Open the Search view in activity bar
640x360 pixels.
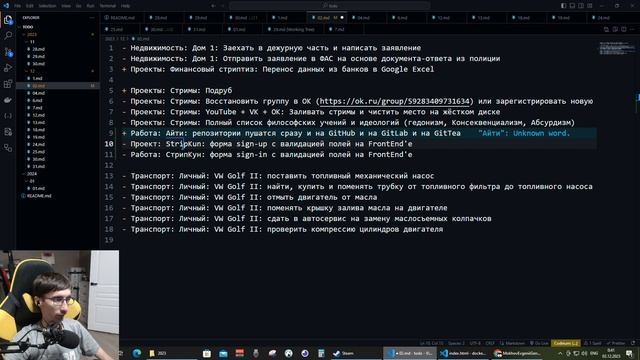[x=8, y=36]
